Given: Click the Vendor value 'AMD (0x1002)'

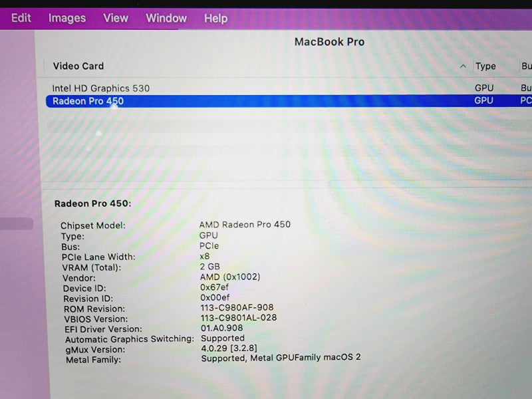Looking at the screenshot, I should 230,277.
